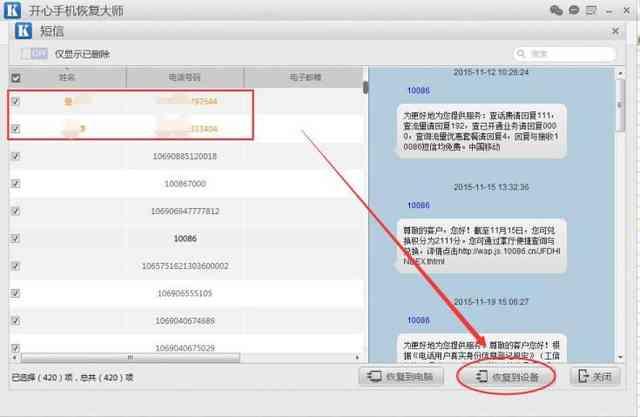The width and height of the screenshot is (640, 417).
Task: Uncheck the row 1065751621303600002 checkbox
Action: pyautogui.click(x=16, y=266)
